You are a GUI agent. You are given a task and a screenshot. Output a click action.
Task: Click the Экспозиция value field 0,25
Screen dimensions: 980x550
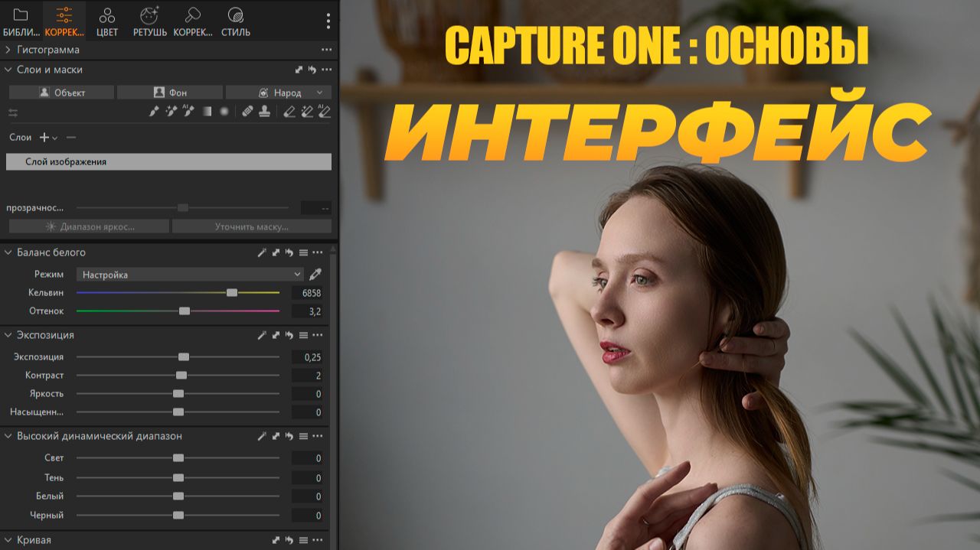307,357
